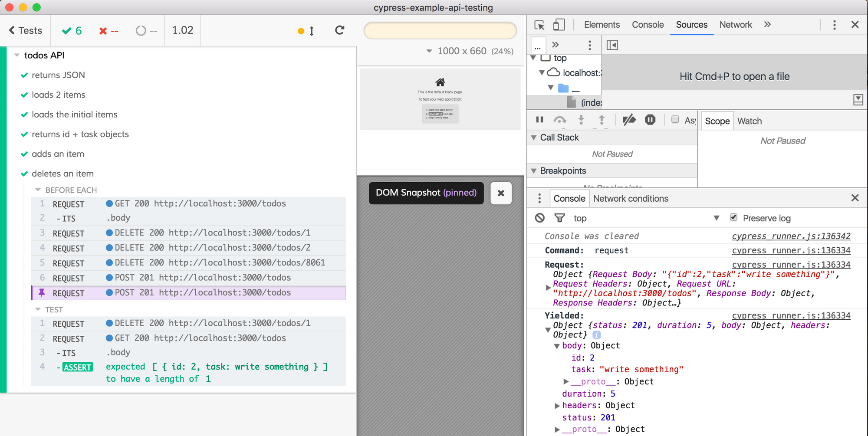868x436 pixels.
Task: Open the Network conditions drawer tab
Action: pyautogui.click(x=630, y=199)
